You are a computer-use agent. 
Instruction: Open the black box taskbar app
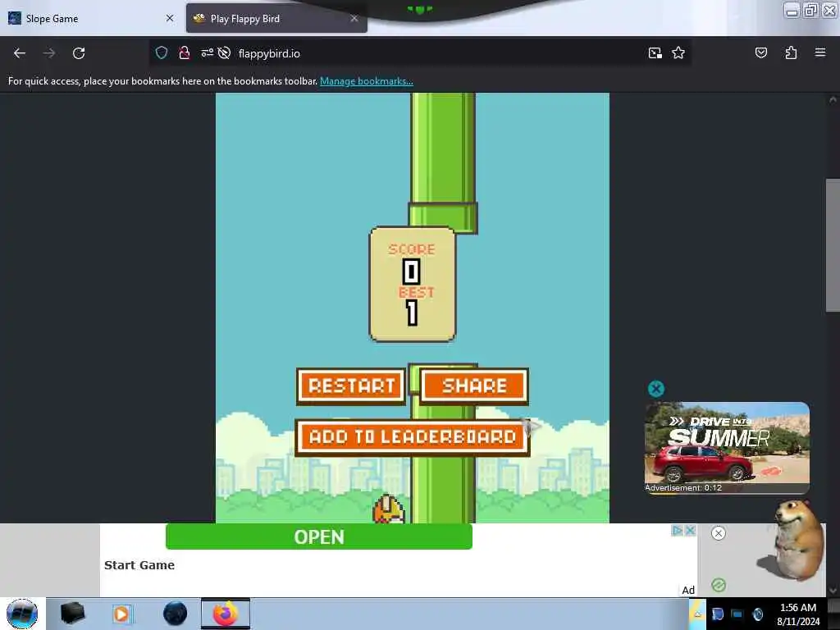(x=72, y=614)
